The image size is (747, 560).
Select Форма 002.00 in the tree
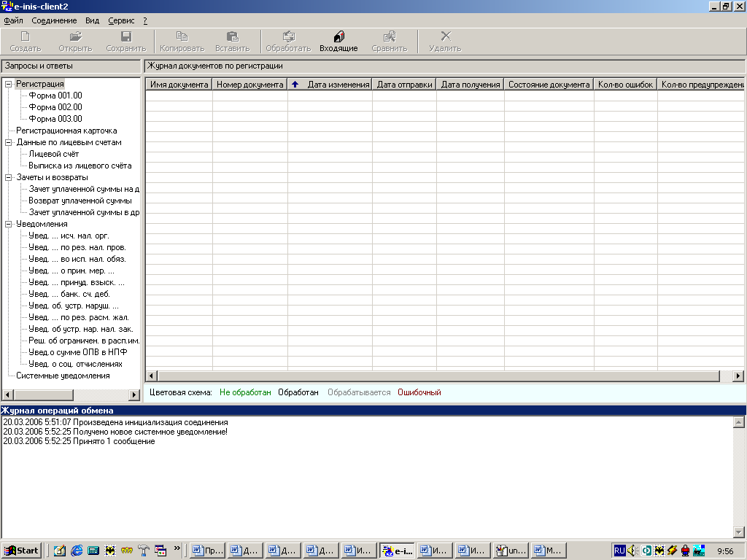[x=55, y=107]
